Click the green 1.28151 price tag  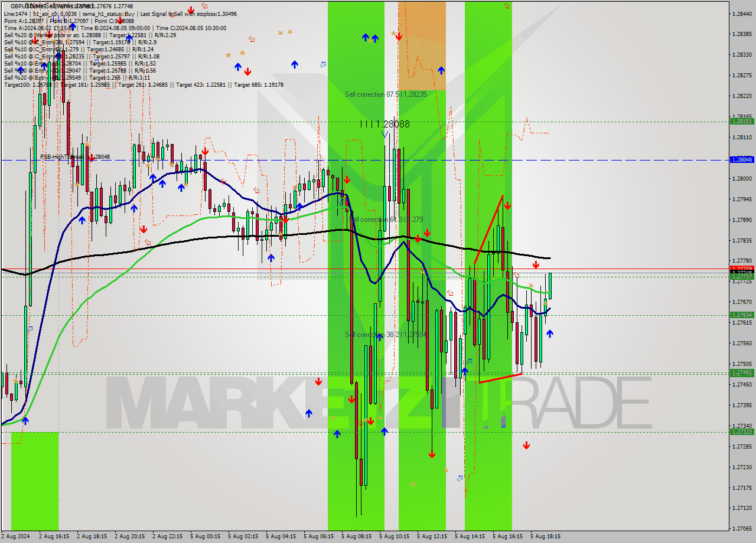coord(742,121)
